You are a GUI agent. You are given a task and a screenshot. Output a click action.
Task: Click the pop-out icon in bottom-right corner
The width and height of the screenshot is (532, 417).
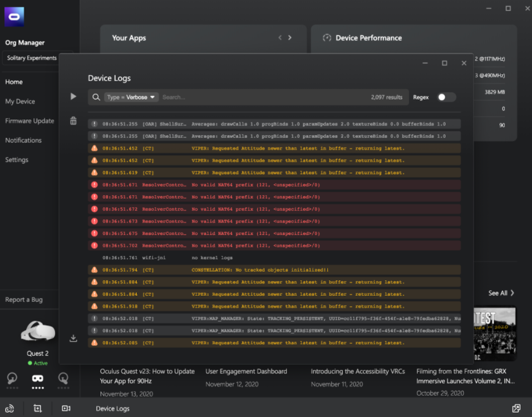click(x=516, y=409)
